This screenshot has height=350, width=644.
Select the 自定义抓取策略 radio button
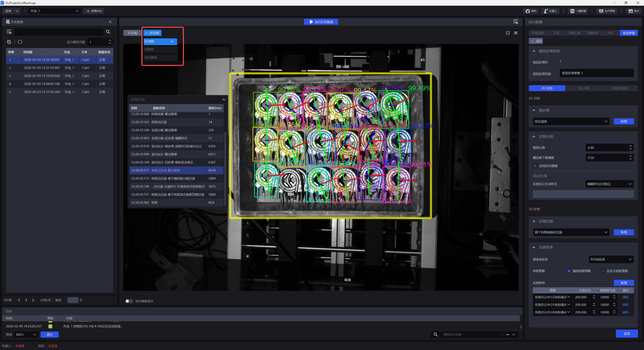coord(603,271)
